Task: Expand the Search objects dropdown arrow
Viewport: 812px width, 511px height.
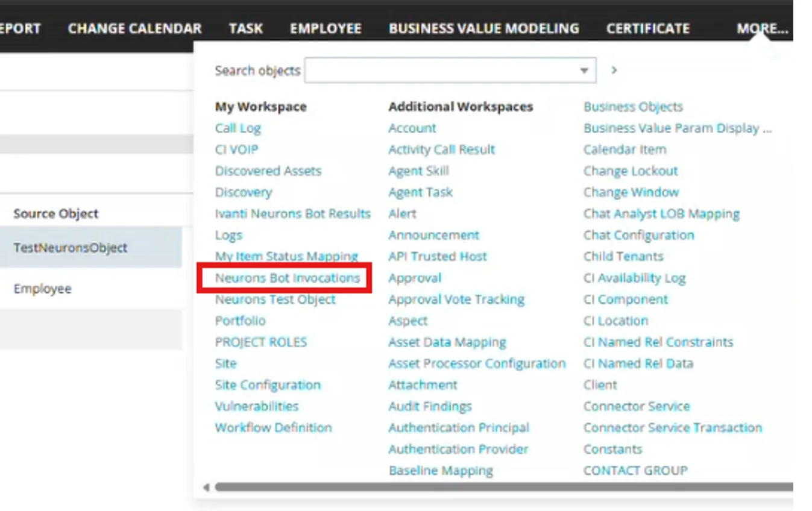Action: click(x=584, y=71)
